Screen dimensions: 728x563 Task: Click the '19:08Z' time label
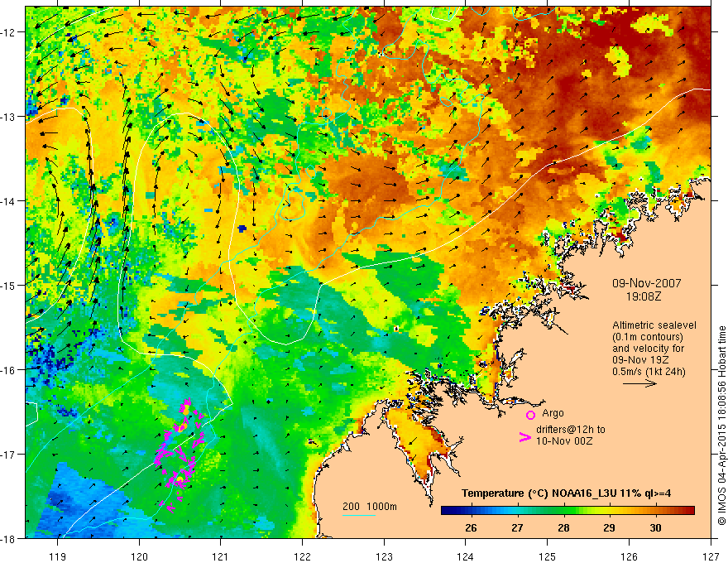pyautogui.click(x=644, y=296)
